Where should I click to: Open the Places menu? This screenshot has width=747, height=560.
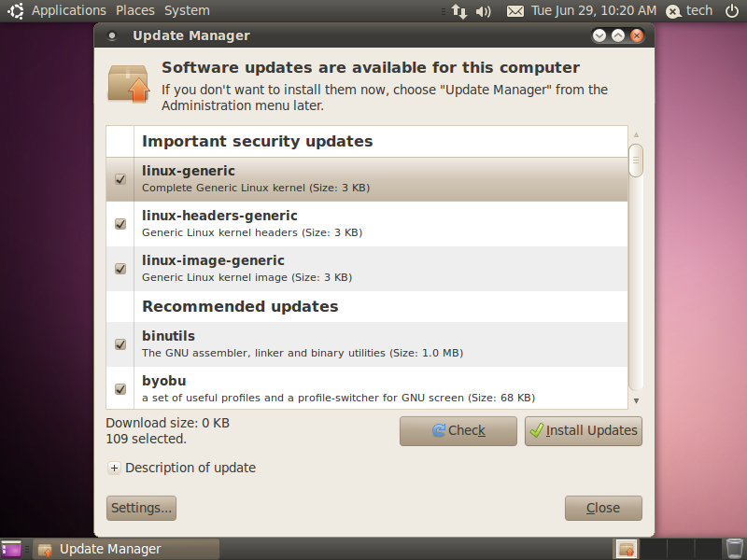click(x=135, y=10)
